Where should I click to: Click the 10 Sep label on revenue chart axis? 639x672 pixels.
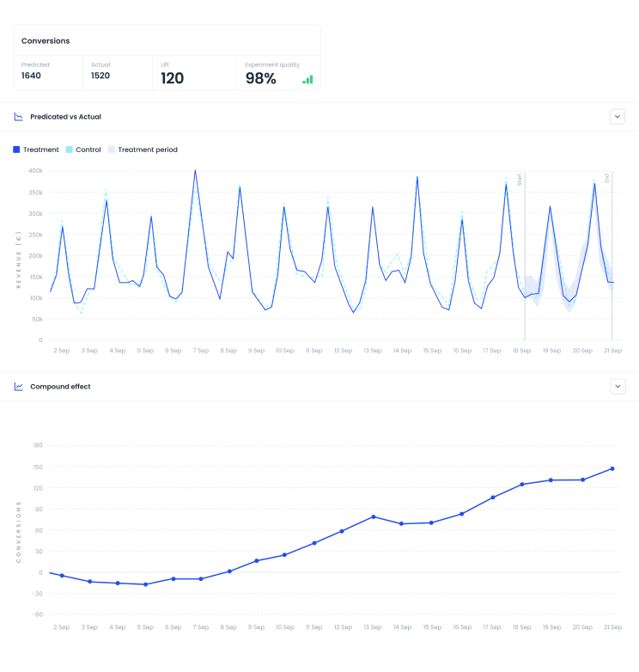pos(285,351)
